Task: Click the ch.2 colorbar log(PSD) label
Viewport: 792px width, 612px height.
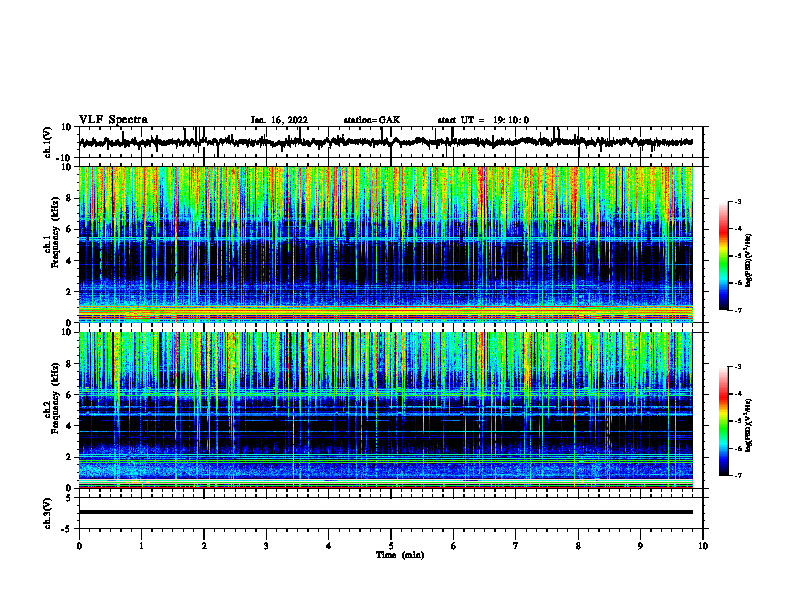Action: click(x=748, y=425)
